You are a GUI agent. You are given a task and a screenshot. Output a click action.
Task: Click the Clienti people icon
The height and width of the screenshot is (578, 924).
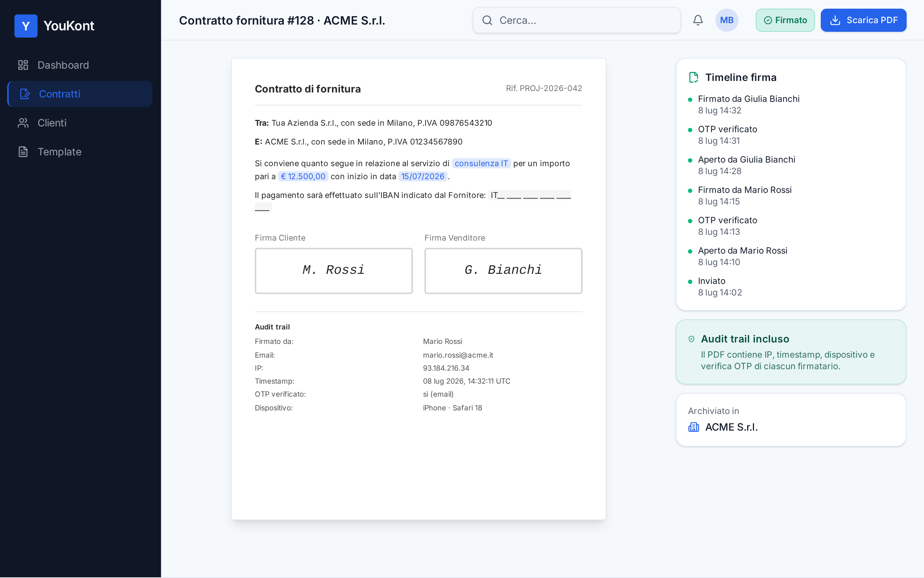[23, 123]
